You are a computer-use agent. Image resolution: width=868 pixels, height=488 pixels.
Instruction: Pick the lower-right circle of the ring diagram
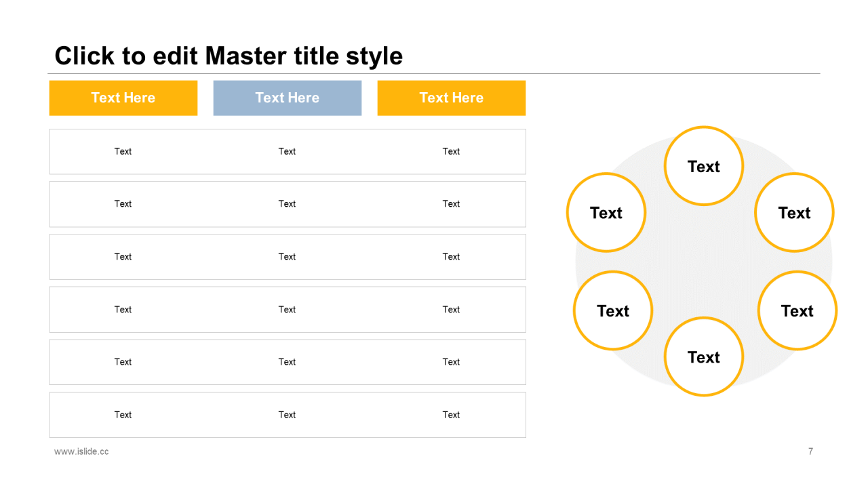797,310
